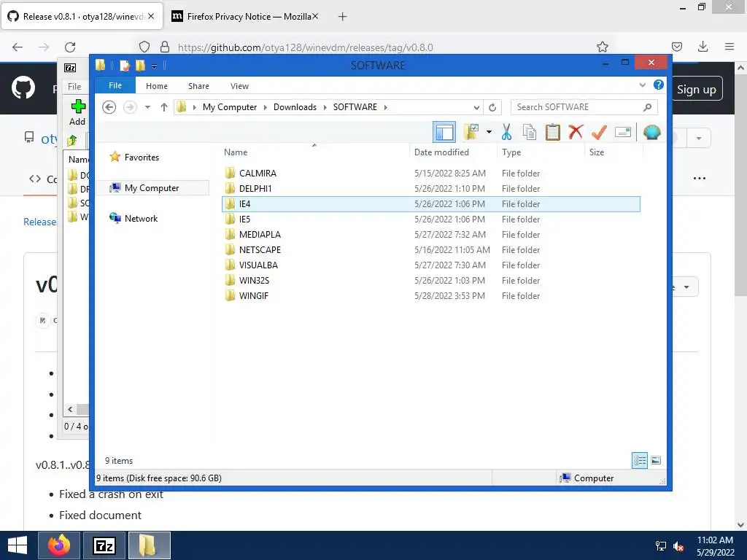This screenshot has height=560, width=747.
Task: Open the Explorer help question mark
Action: [x=659, y=85]
